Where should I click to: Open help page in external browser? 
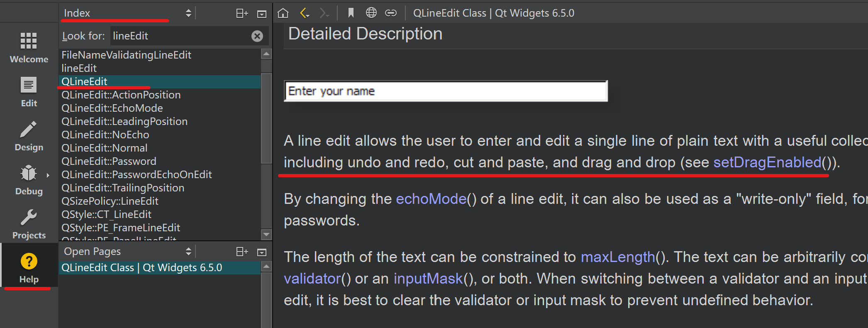tap(371, 13)
